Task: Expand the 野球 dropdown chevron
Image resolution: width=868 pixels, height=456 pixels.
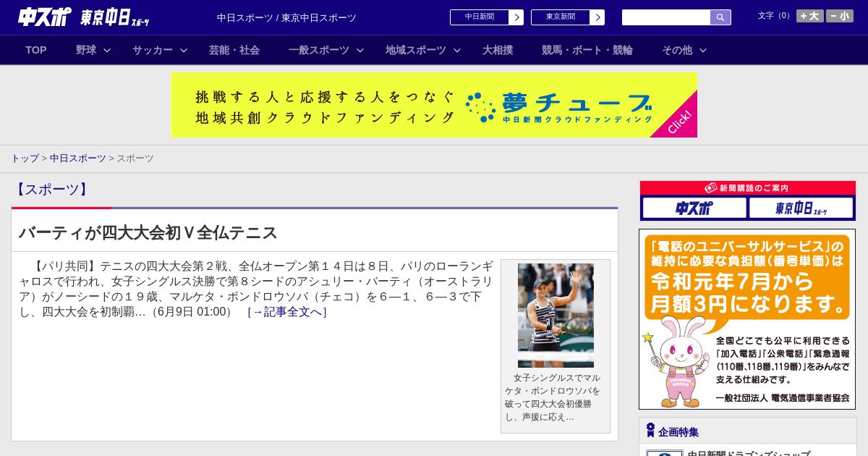Action: point(107,50)
